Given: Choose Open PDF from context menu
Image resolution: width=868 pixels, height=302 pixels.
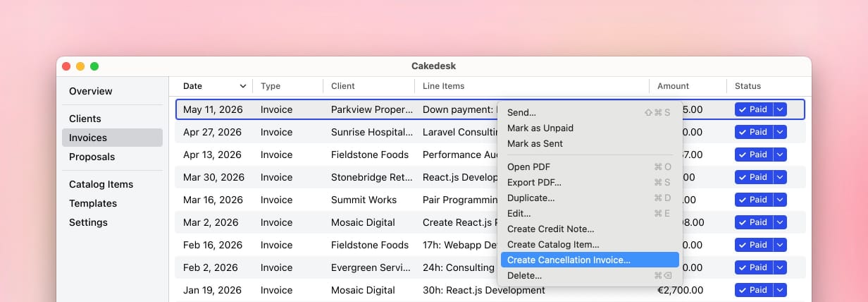Looking at the screenshot, I should point(590,167).
